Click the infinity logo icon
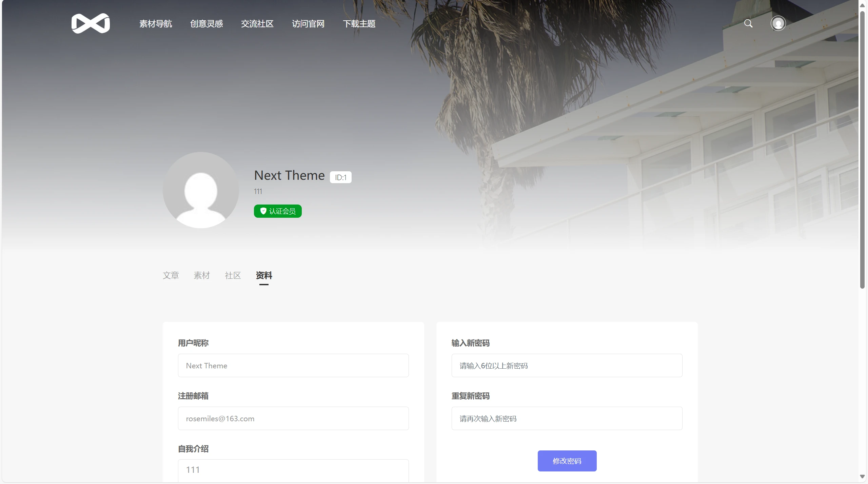This screenshot has height=484, width=868. click(91, 23)
